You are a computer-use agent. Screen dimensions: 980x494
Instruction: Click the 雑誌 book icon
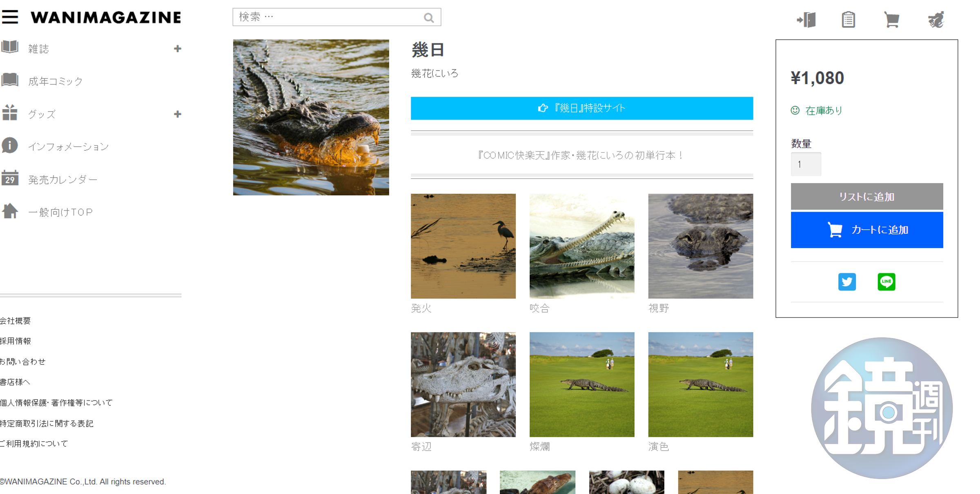(x=10, y=47)
